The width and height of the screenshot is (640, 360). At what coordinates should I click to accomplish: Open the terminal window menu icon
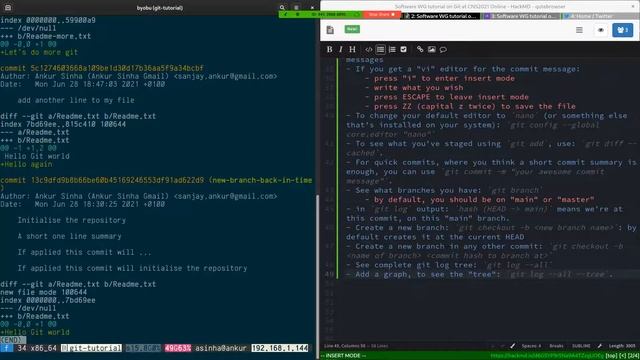296,8
